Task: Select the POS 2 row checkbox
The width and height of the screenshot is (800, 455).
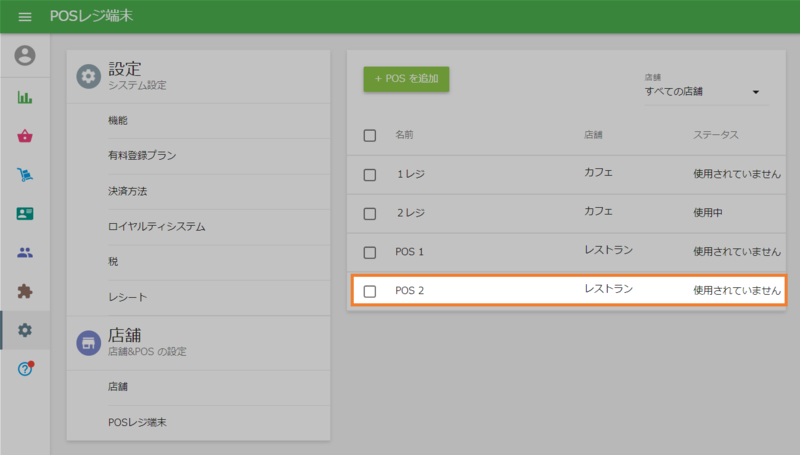Action: coord(370,291)
